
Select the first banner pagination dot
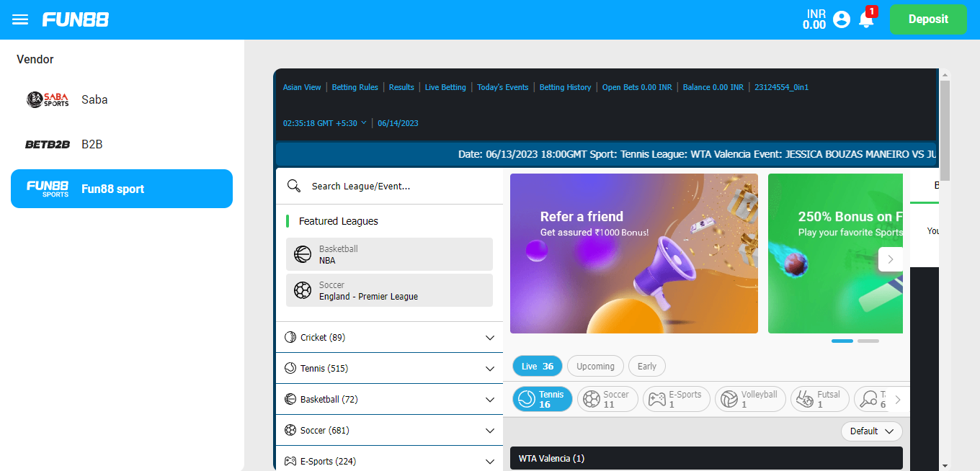click(842, 341)
